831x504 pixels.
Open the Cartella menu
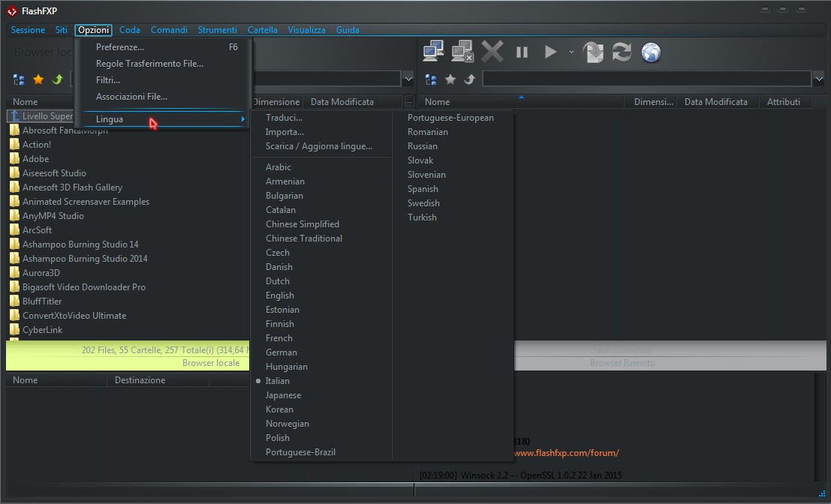pos(262,30)
